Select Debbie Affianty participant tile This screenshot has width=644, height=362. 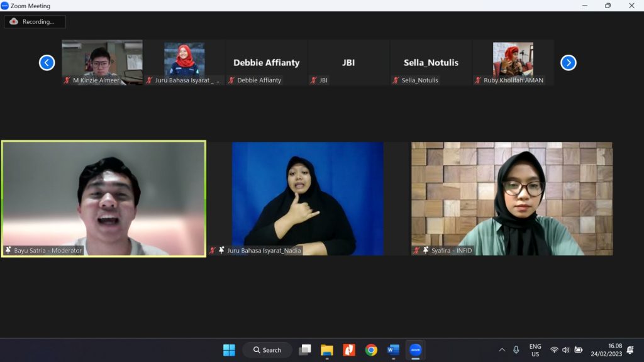pos(266,62)
